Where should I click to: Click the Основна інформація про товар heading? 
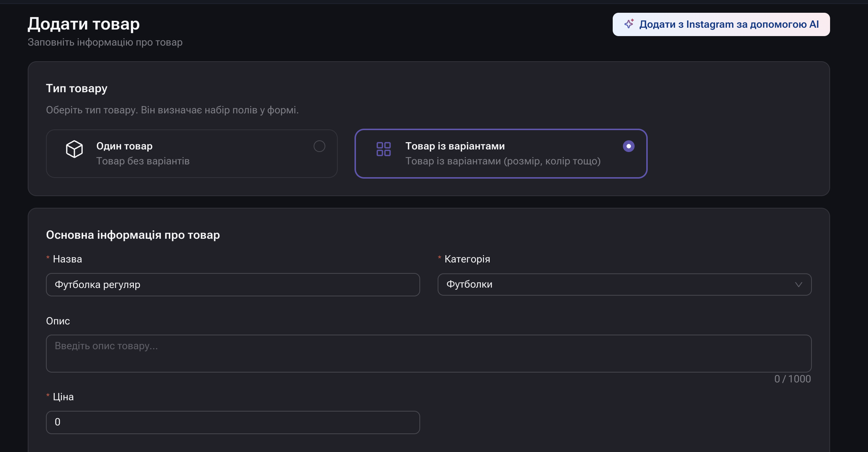[133, 235]
